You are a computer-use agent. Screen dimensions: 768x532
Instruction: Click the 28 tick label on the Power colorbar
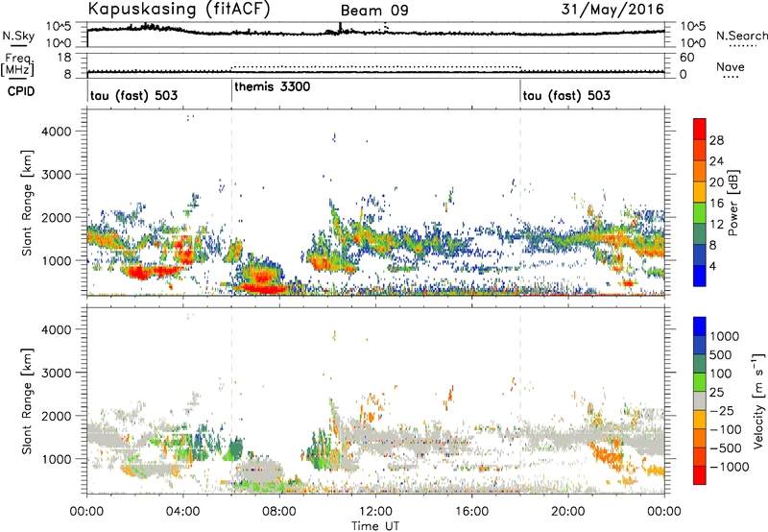[x=716, y=140]
